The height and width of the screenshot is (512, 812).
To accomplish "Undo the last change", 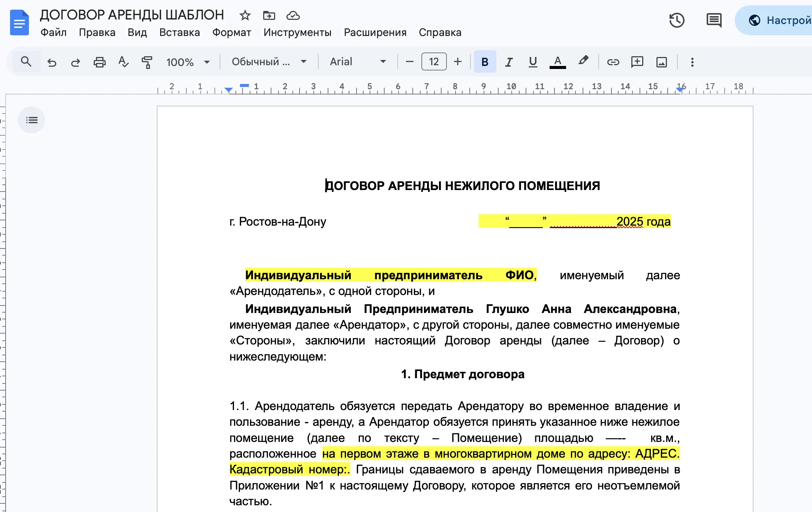I will [52, 62].
